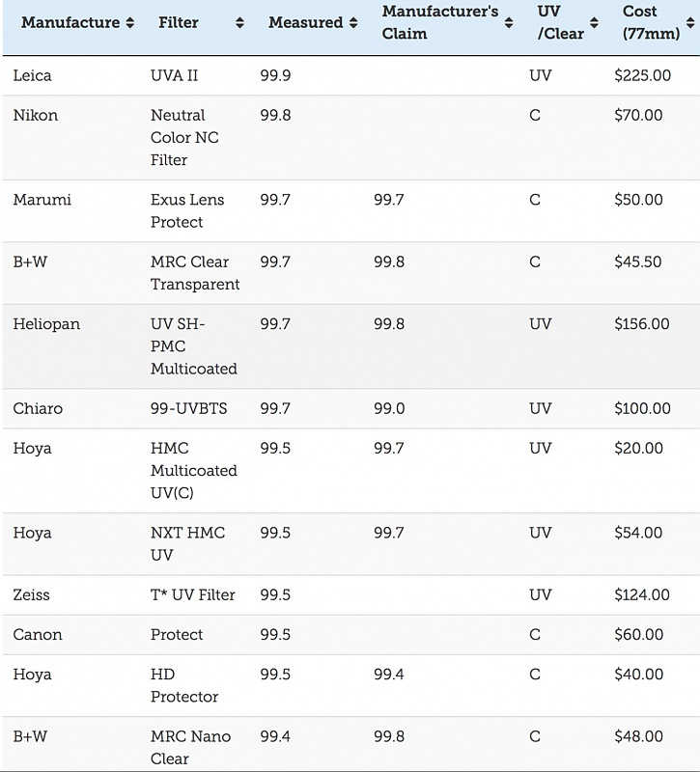700x772 pixels.
Task: Click the 99-UVBTS filter name
Action: point(189,408)
